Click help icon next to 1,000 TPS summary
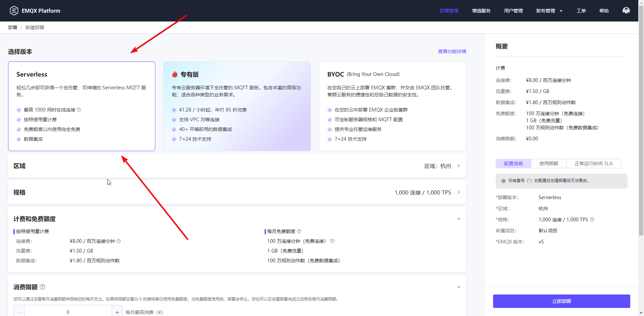 tap(592, 220)
